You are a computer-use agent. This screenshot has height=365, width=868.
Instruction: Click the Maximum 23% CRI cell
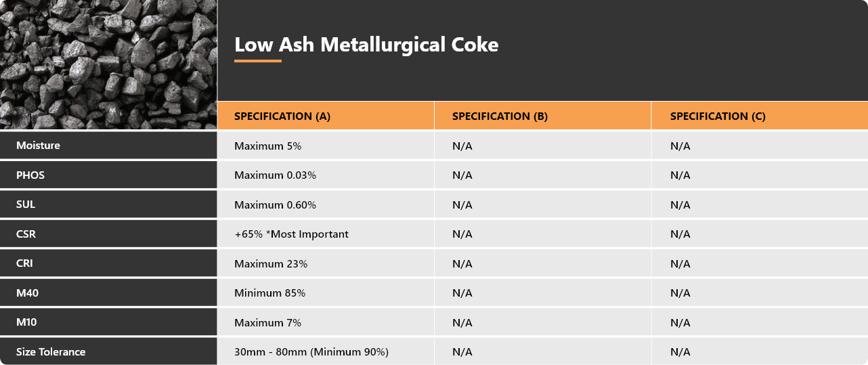[x=271, y=263]
